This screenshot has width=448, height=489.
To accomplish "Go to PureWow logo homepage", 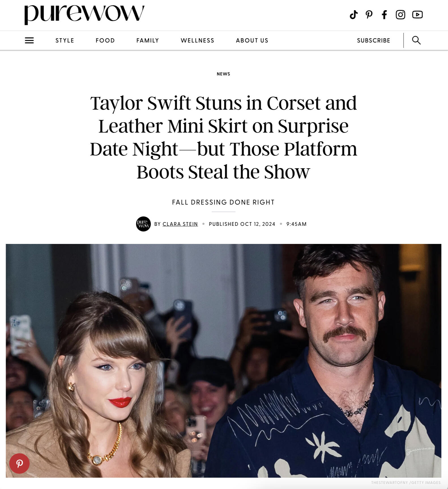I will point(84,15).
